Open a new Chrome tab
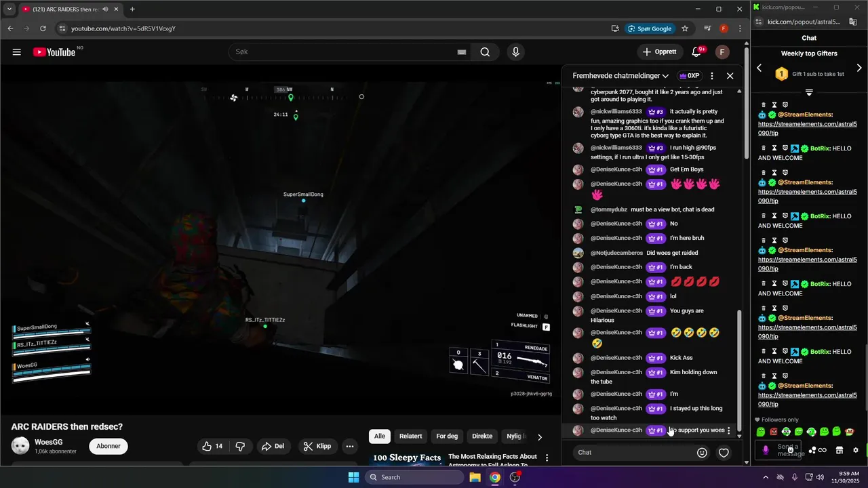868x488 pixels. 132,9
